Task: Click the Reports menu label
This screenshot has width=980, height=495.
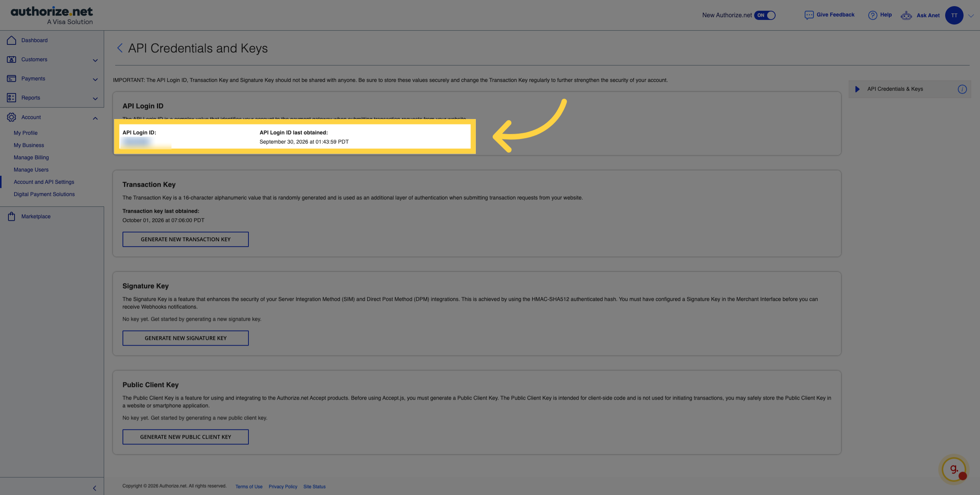Action: point(31,98)
